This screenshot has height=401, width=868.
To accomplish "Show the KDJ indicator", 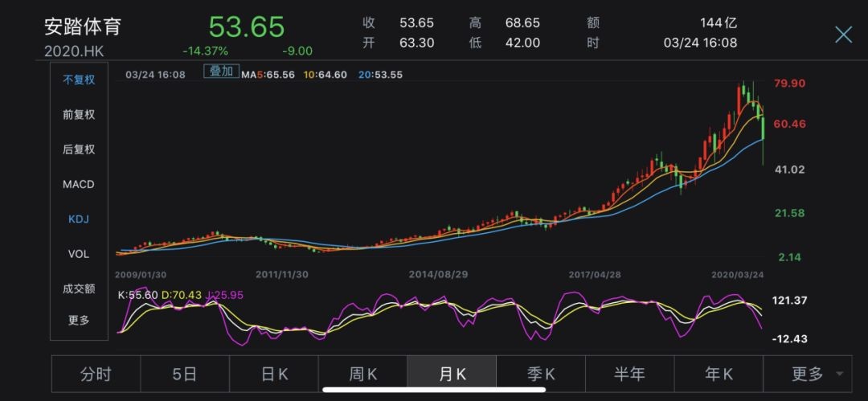I will click(x=79, y=219).
